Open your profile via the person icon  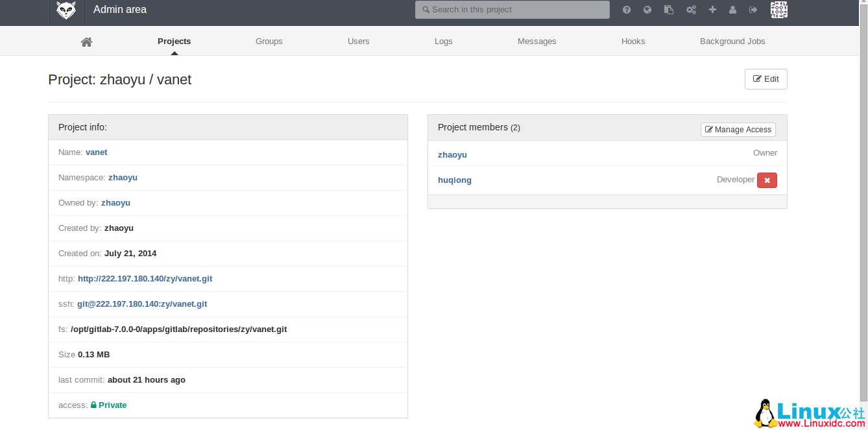pyautogui.click(x=732, y=10)
